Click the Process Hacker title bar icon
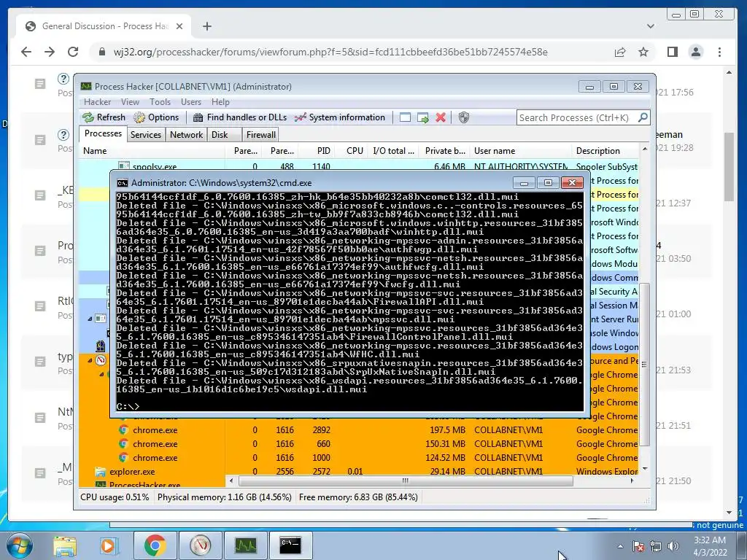This screenshot has width=747, height=560. 86,86
